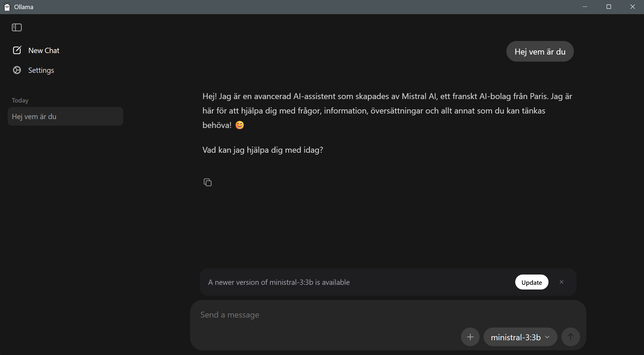Click the Settings label in sidebar

click(41, 70)
